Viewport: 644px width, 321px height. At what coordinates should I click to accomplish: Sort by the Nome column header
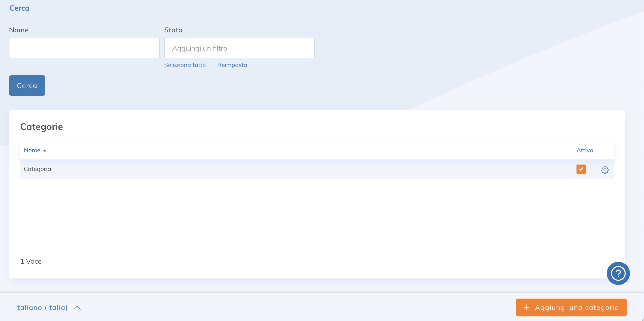[32, 150]
